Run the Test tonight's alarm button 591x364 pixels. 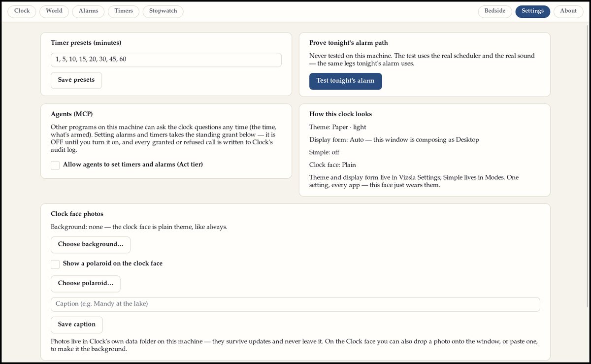tap(345, 81)
